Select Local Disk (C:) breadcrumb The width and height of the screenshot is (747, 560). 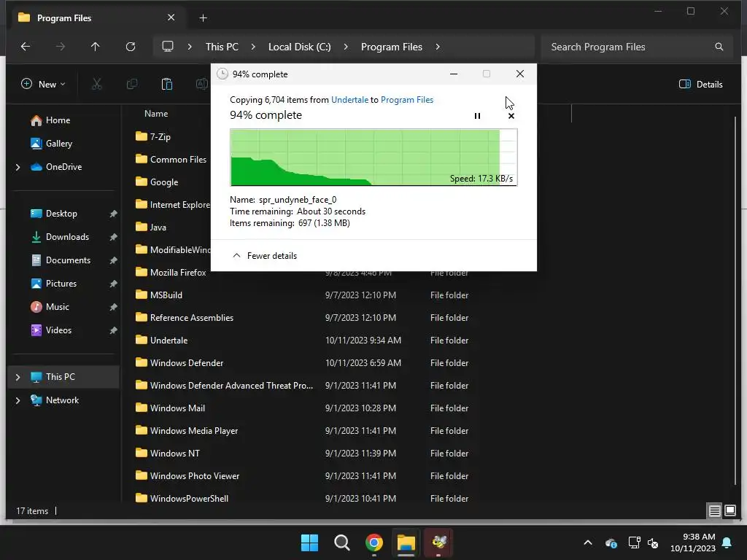click(x=299, y=47)
